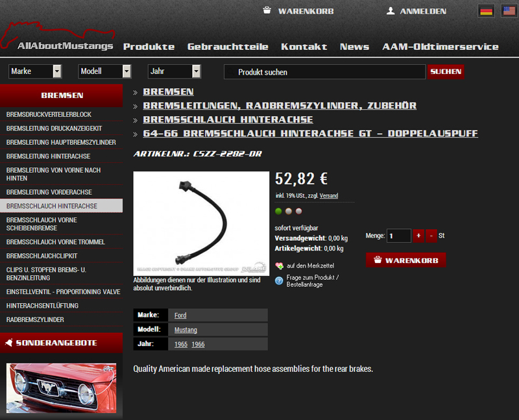The width and height of the screenshot is (519, 420).
Task: Click the Bremsen sidebar header
Action: (61, 95)
